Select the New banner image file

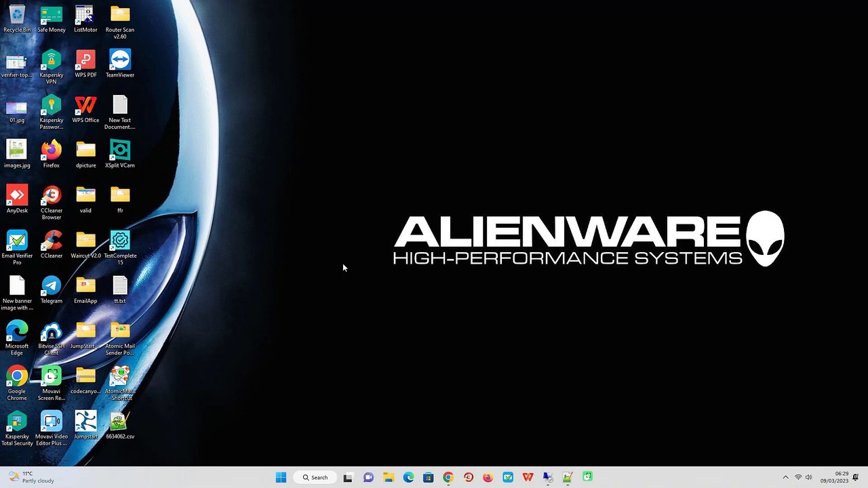17,293
